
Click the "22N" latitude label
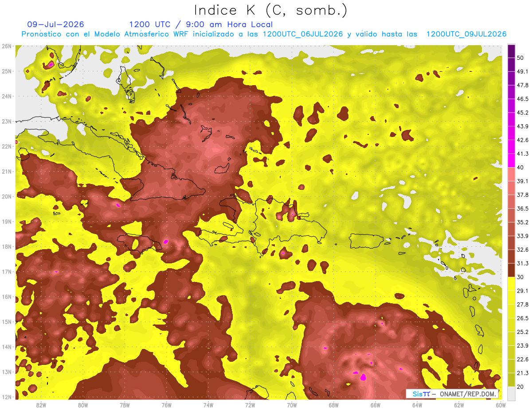7,146
